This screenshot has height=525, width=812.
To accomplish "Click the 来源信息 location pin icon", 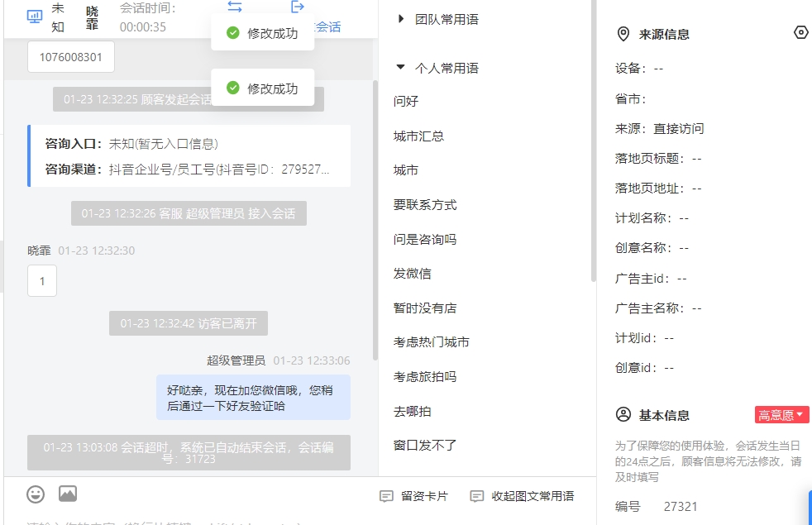I will coord(623,34).
